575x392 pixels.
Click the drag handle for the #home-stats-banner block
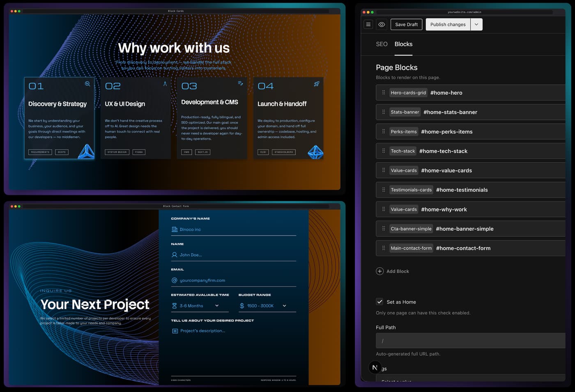(x=384, y=112)
